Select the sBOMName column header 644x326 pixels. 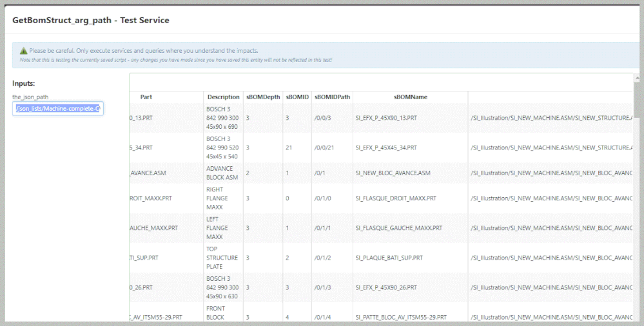(x=410, y=97)
